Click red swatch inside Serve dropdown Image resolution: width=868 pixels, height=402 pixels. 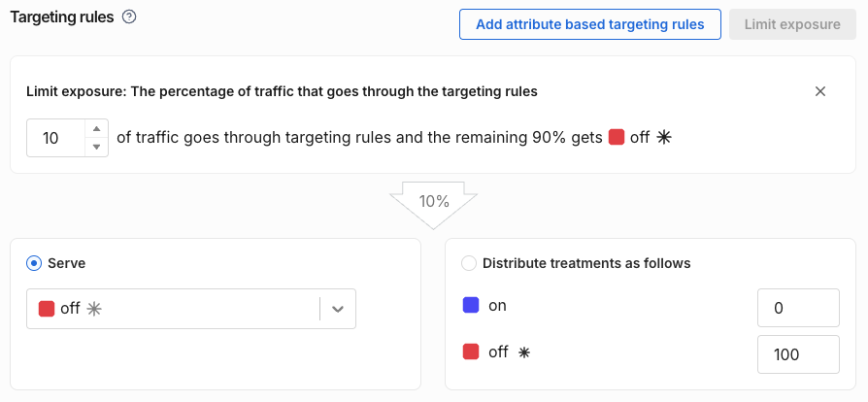point(46,309)
